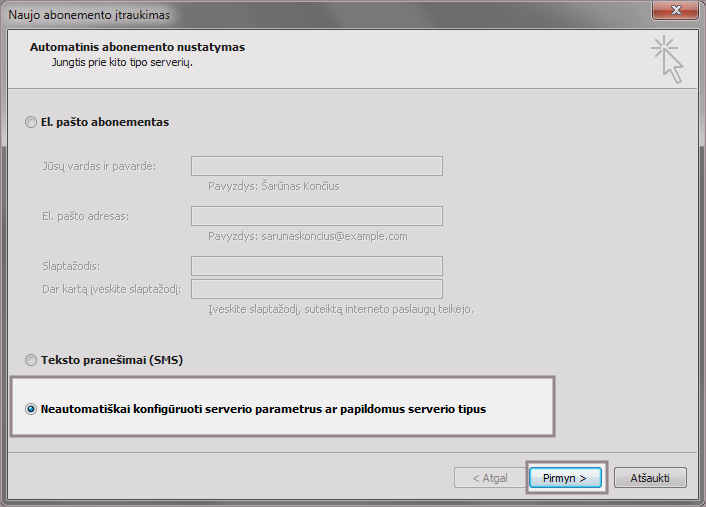Click the window title bar text
Image resolution: width=706 pixels, height=507 pixels.
(x=89, y=13)
